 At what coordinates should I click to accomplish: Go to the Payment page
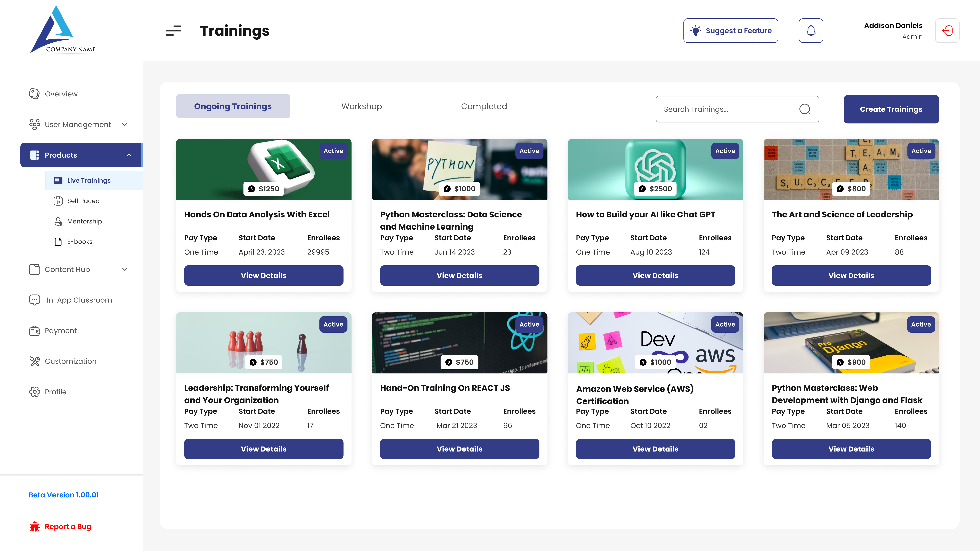point(61,330)
